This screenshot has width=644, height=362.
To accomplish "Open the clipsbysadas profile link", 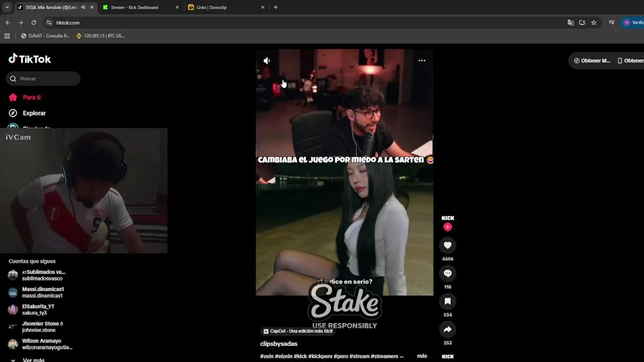I will click(279, 344).
